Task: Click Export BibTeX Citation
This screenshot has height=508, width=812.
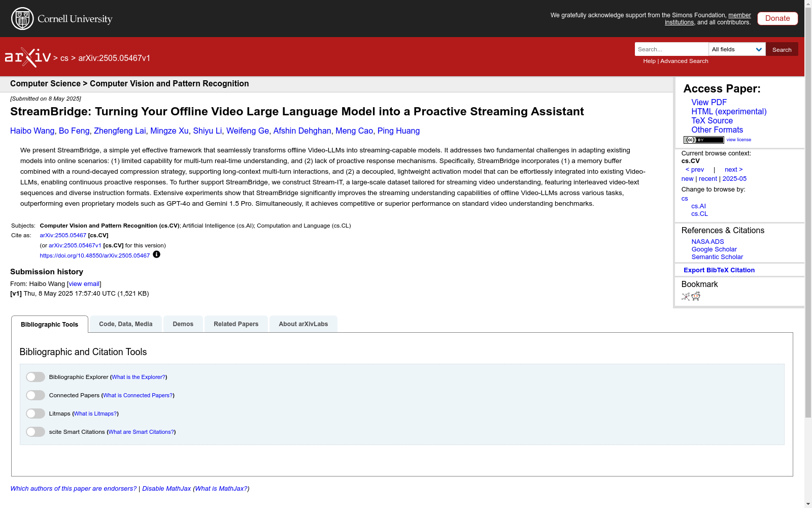Action: click(719, 270)
